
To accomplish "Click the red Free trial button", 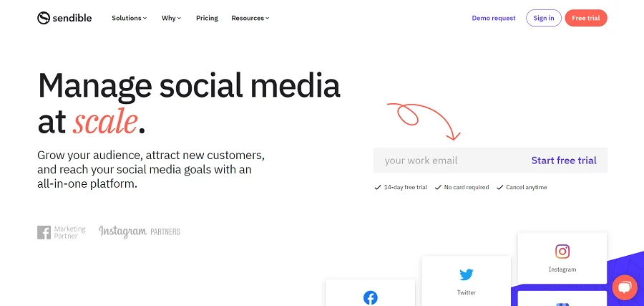I will (585, 18).
